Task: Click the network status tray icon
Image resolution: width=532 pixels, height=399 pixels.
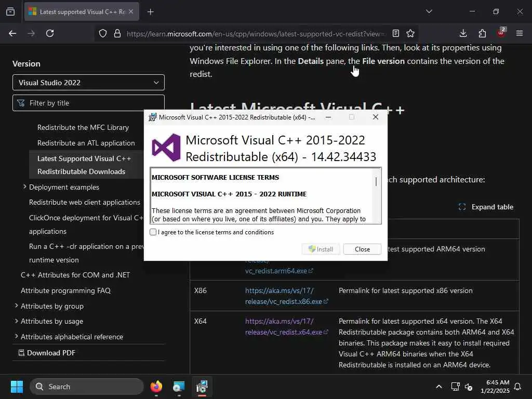Action: click(x=455, y=387)
